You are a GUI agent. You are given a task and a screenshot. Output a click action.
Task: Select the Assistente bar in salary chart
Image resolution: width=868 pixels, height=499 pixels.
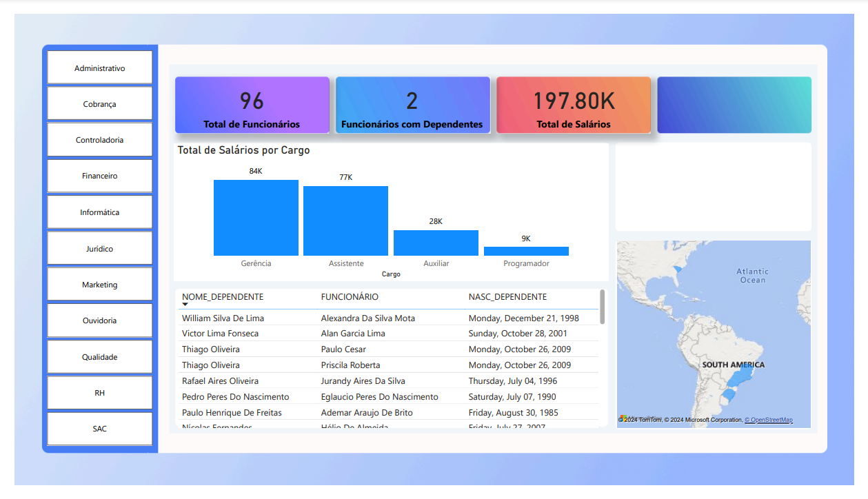click(345, 221)
